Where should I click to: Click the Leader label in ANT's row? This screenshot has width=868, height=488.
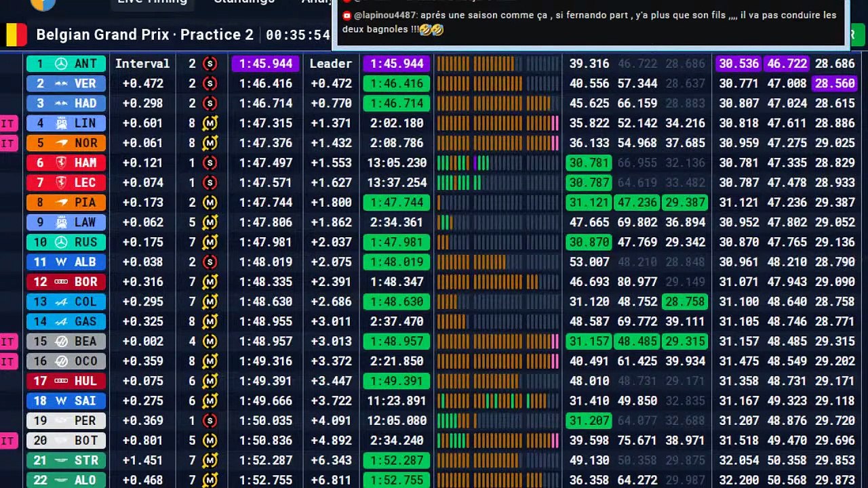(331, 64)
